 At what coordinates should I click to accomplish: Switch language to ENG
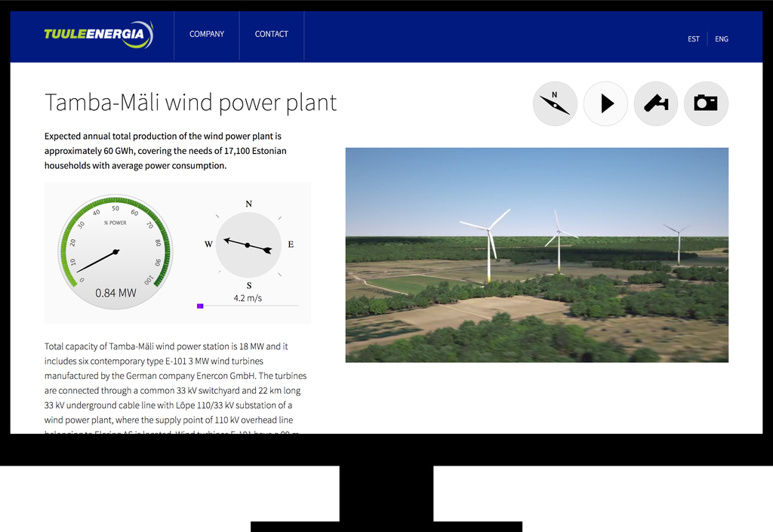(721, 39)
